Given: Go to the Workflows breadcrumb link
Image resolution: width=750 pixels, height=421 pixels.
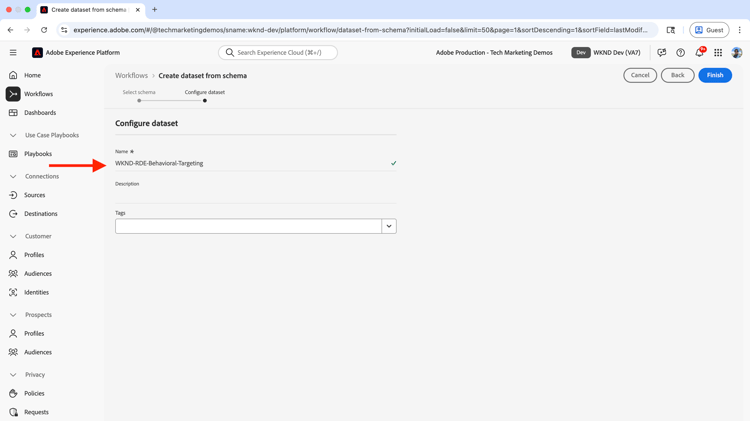Looking at the screenshot, I should 131,76.
